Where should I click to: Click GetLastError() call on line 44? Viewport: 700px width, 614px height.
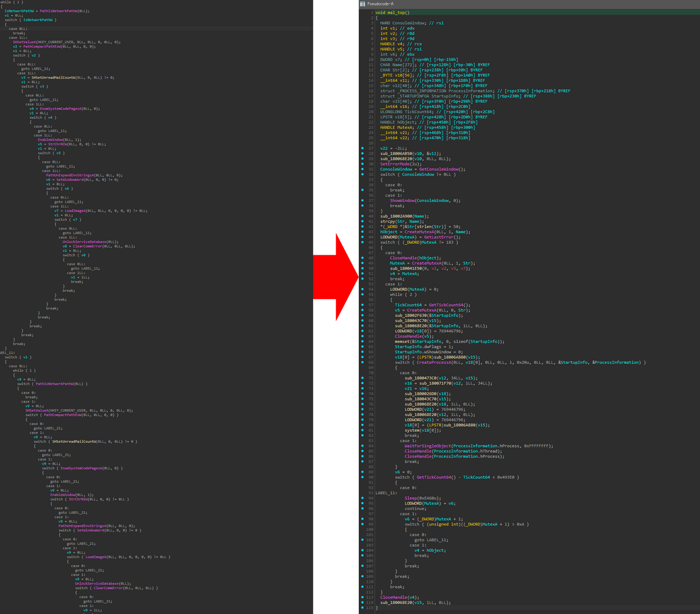[442, 237]
